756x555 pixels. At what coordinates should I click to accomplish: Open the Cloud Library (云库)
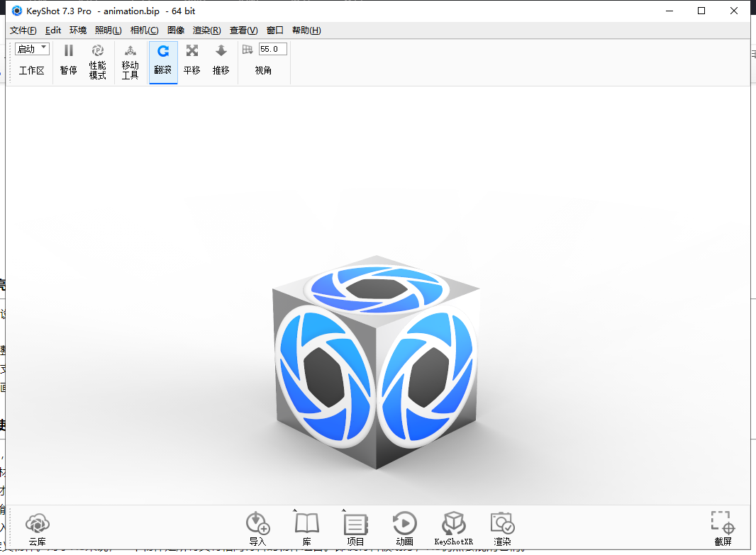(38, 529)
